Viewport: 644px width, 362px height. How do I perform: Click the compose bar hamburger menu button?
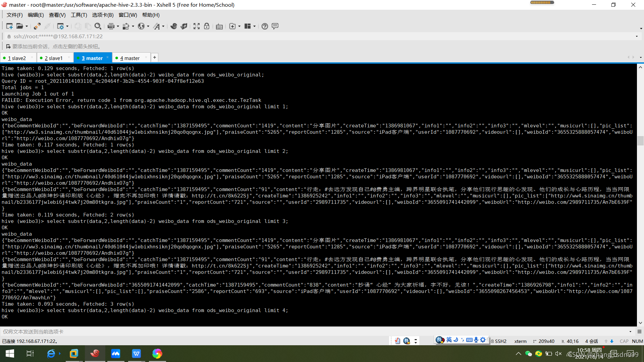click(639, 331)
